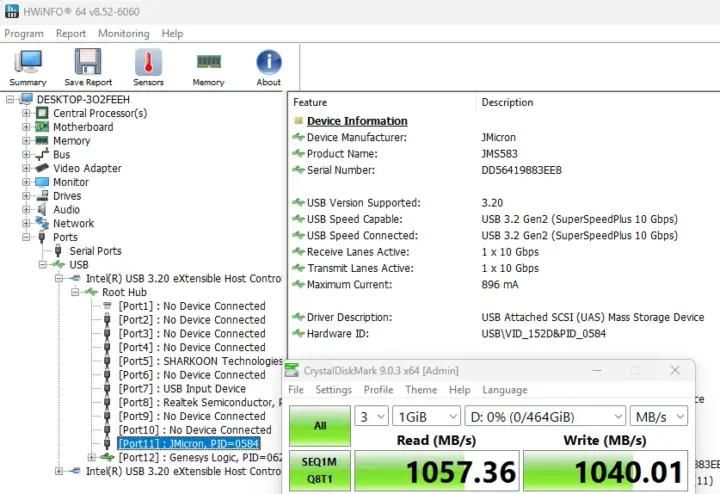Open the CrystalDiskMark Theme menu
The width and height of the screenshot is (720, 494).
pos(421,390)
